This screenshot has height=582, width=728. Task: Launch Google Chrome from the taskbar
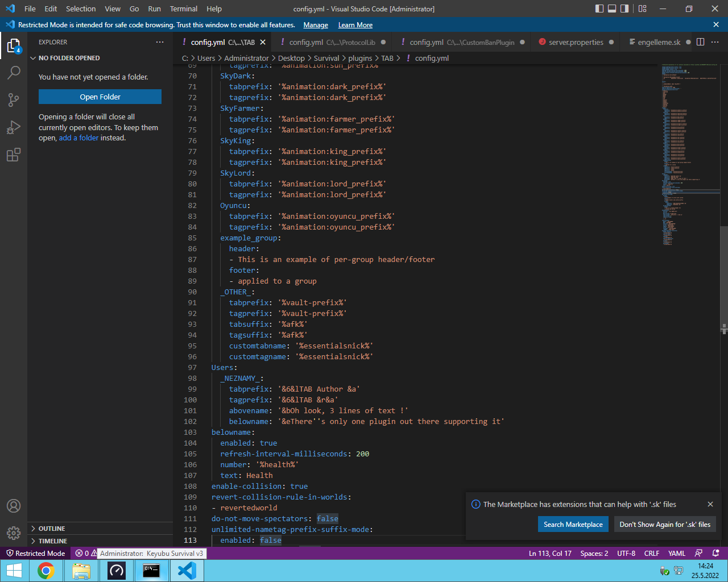(x=46, y=571)
